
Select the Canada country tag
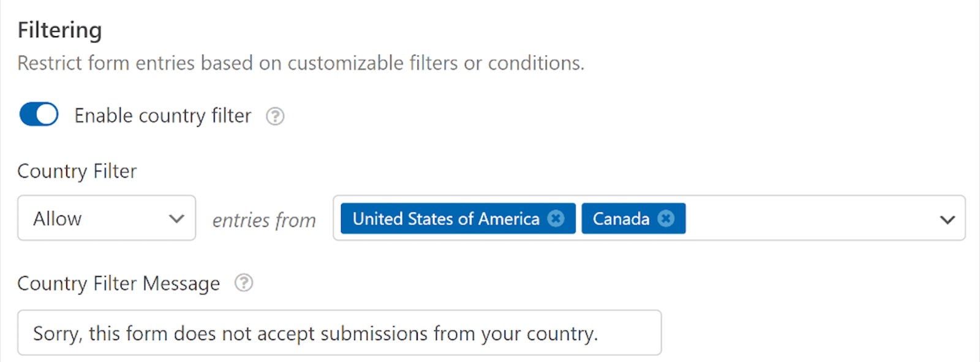click(x=622, y=218)
